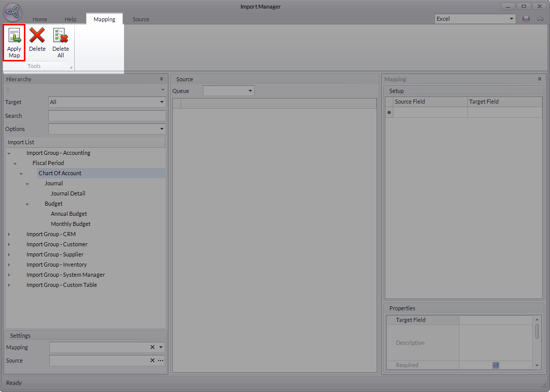Screen dimensions: 550x392
Task: Open the Queue dropdown in Source panel
Action: click(229, 91)
